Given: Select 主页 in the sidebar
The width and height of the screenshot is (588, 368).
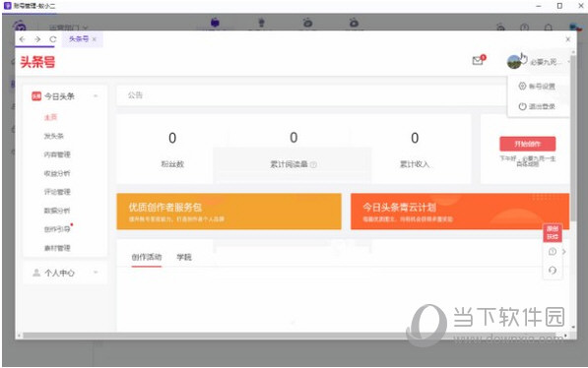Looking at the screenshot, I should [x=50, y=117].
